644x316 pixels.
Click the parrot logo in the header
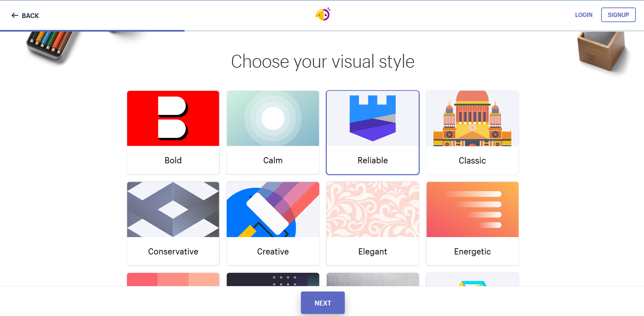pyautogui.click(x=323, y=15)
